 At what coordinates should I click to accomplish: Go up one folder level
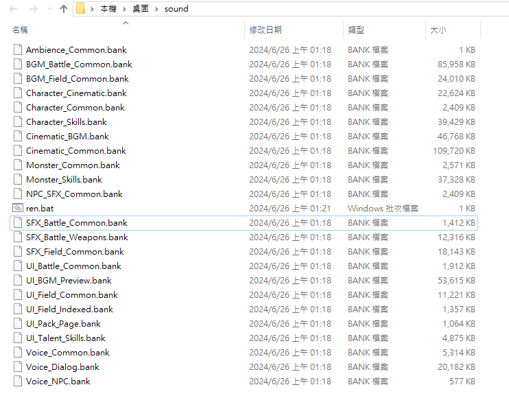coord(64,9)
